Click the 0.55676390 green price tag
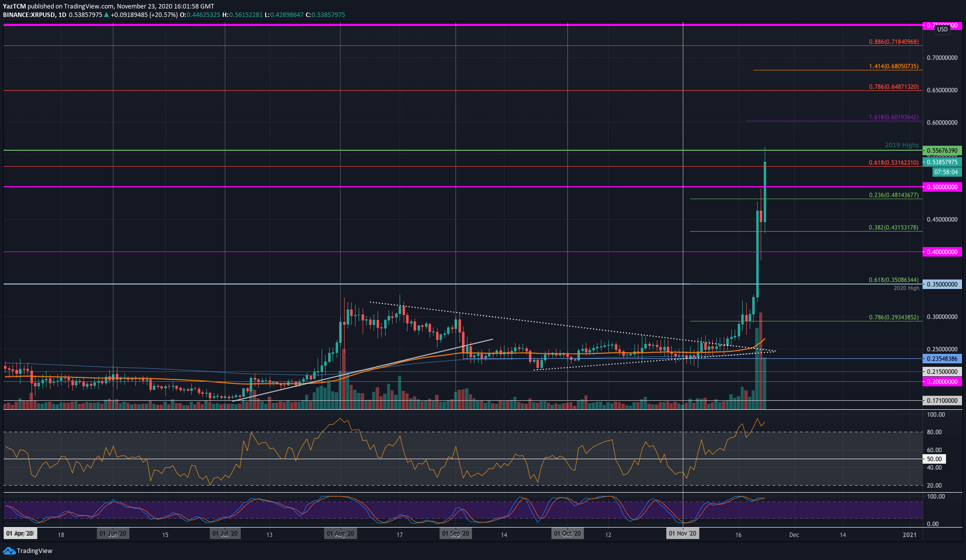The image size is (966, 560). 942,151
